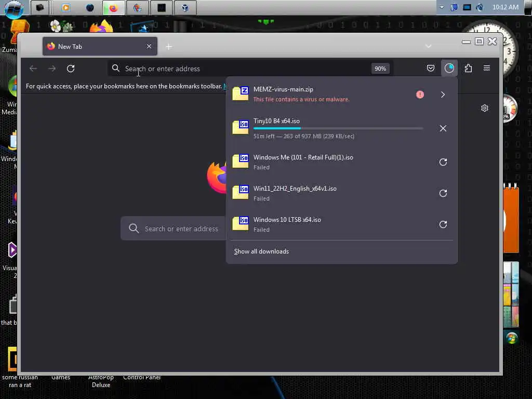The width and height of the screenshot is (532, 399).
Task: Open the VirtualBox cube taskbar button
Action: [x=185, y=8]
